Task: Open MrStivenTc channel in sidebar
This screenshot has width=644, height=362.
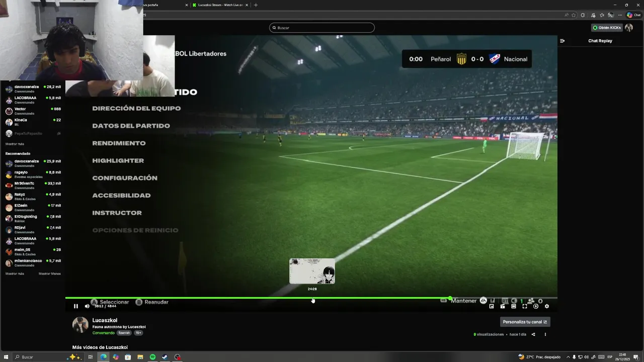Action: (x=33, y=185)
